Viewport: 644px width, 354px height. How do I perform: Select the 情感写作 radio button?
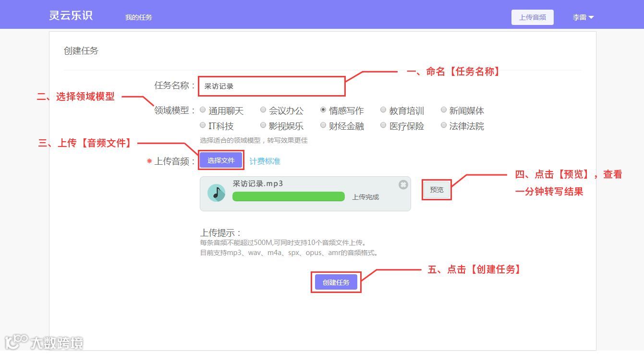click(x=323, y=110)
